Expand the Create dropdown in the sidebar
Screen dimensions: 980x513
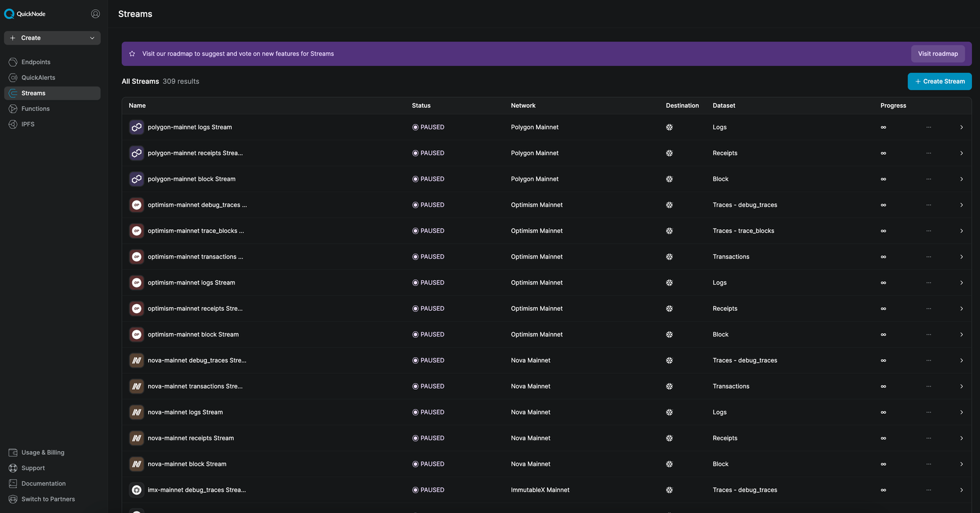click(52, 38)
